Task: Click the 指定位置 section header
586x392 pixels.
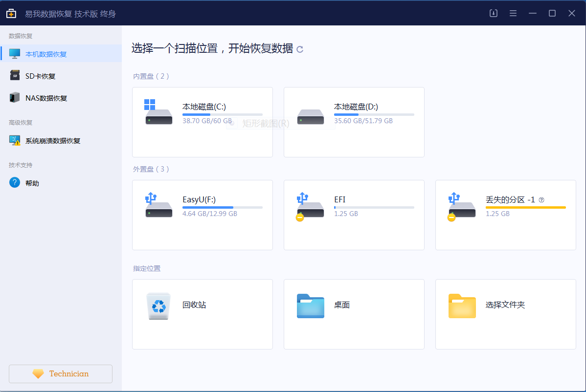Action: [147, 268]
